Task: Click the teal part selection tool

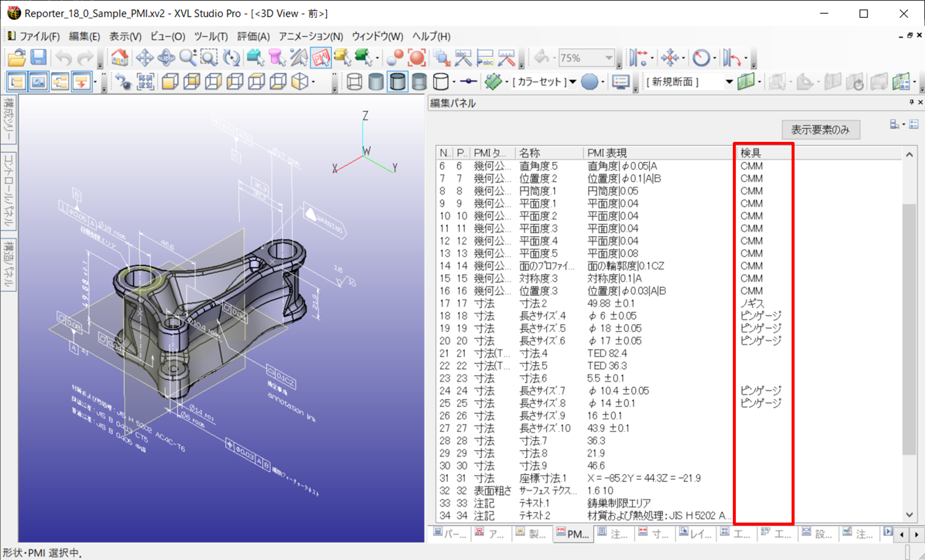Action: click(x=255, y=58)
